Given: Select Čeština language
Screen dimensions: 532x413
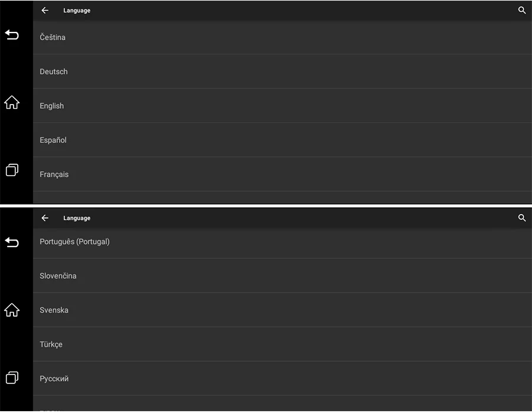Looking at the screenshot, I should (x=283, y=37).
